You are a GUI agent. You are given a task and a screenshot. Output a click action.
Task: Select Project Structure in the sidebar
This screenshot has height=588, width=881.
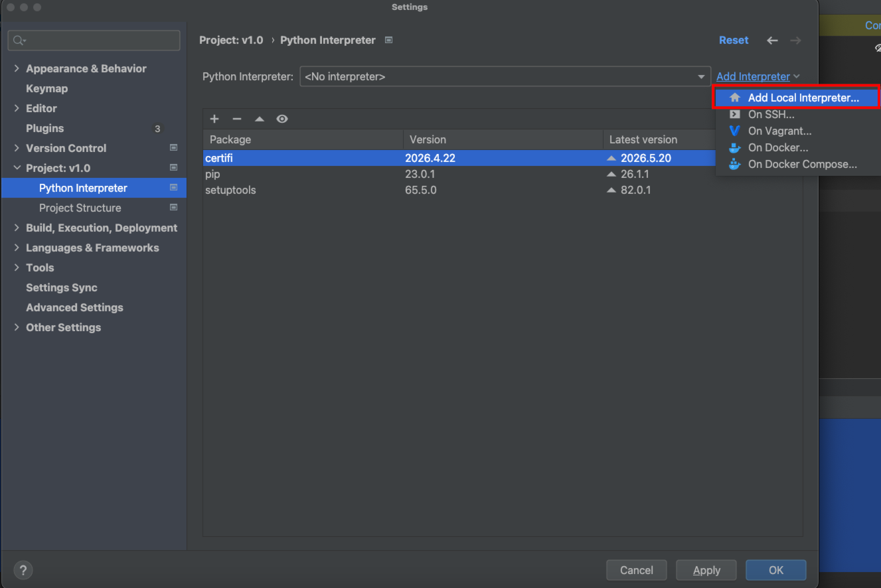[80, 208]
